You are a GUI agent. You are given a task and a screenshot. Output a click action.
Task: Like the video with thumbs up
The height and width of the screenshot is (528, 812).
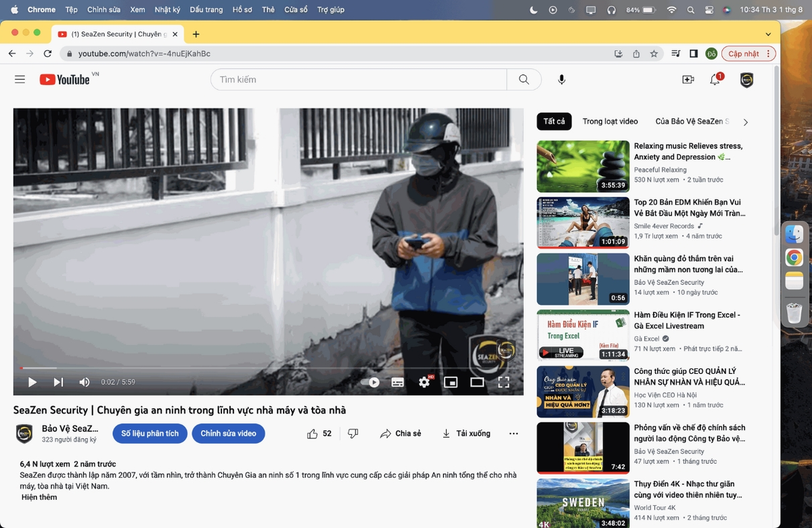(319, 433)
